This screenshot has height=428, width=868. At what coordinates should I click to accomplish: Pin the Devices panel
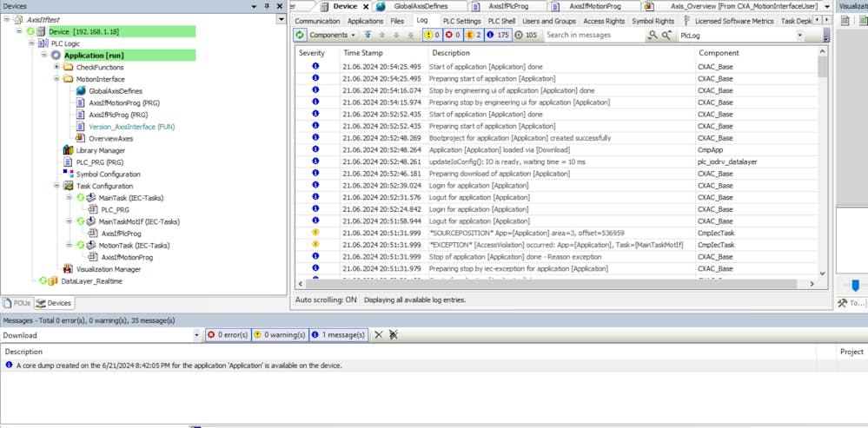(267, 6)
